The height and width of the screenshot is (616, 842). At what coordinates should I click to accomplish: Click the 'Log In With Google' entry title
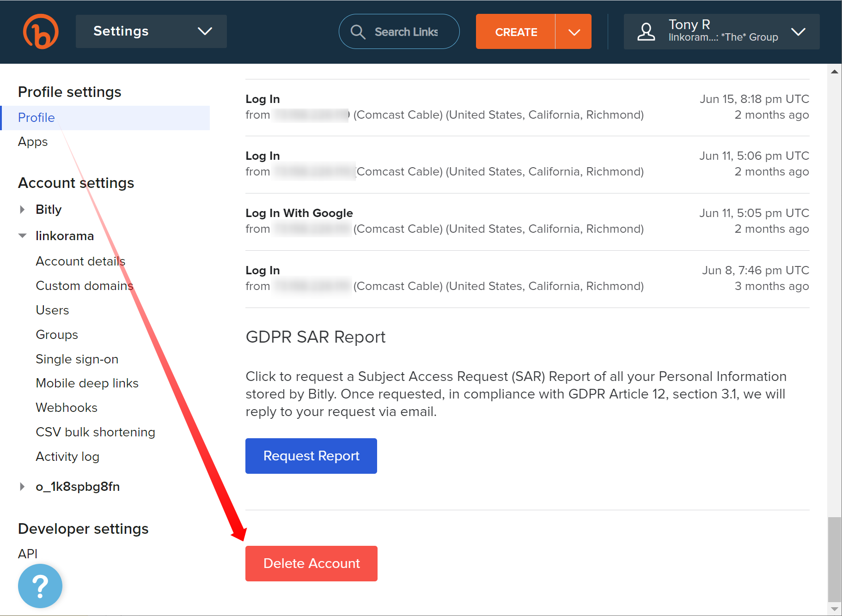299,213
